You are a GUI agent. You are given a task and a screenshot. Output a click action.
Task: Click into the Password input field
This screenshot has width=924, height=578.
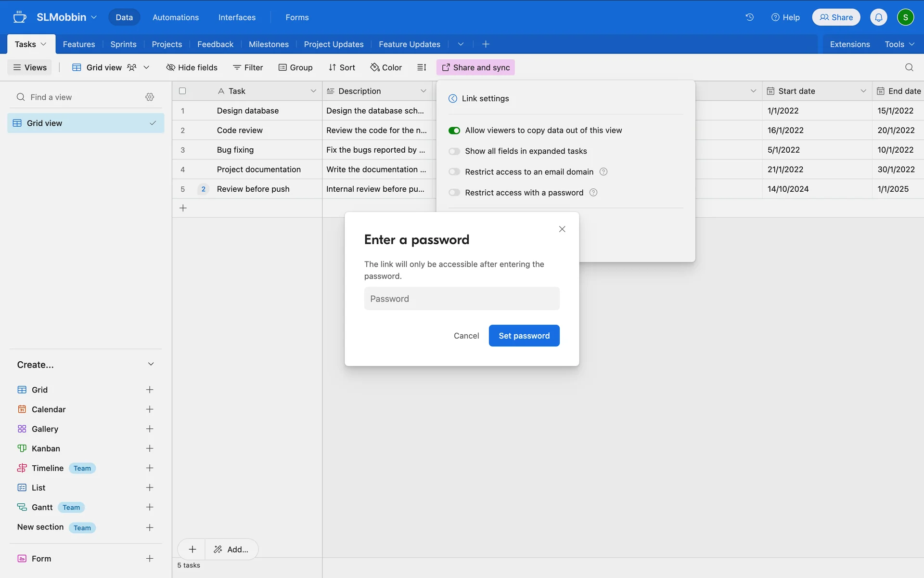point(462,299)
